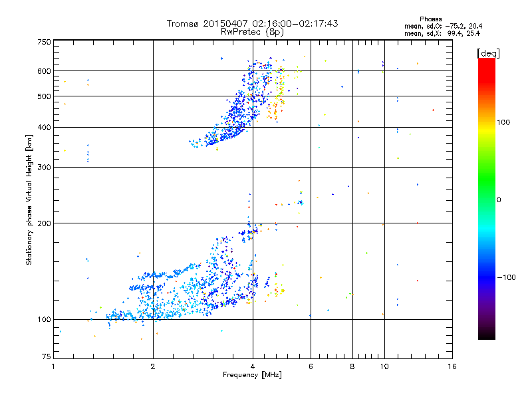This screenshot has height=399, width=532.
Task: Click the x-axis tick label '6'
Action: tap(311, 366)
